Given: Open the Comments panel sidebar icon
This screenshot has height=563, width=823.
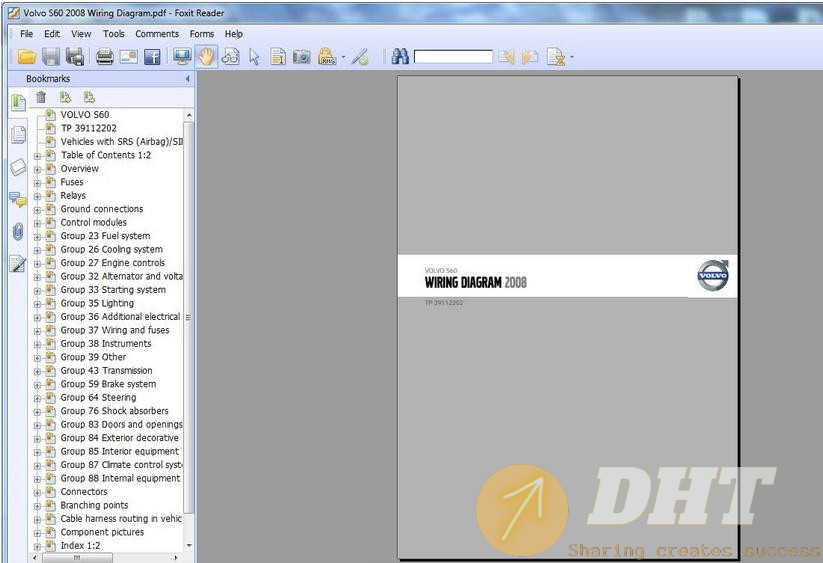Looking at the screenshot, I should click(x=18, y=199).
